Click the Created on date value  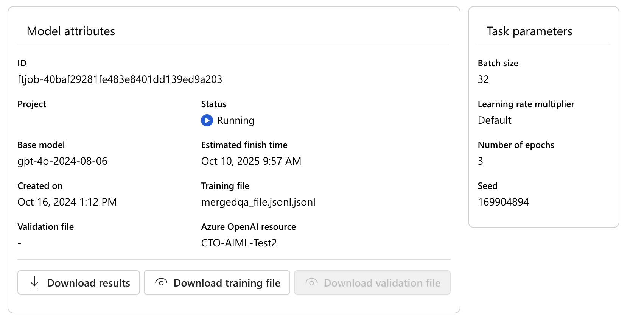point(67,202)
